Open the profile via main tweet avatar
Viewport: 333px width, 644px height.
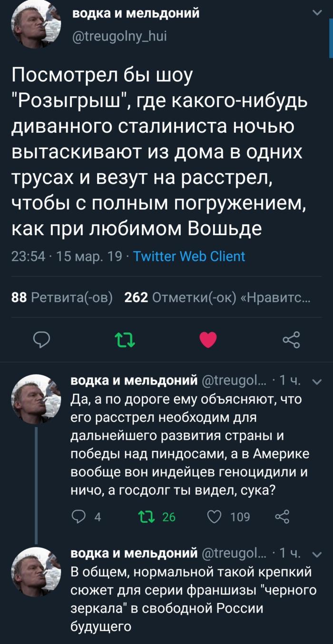35,26
